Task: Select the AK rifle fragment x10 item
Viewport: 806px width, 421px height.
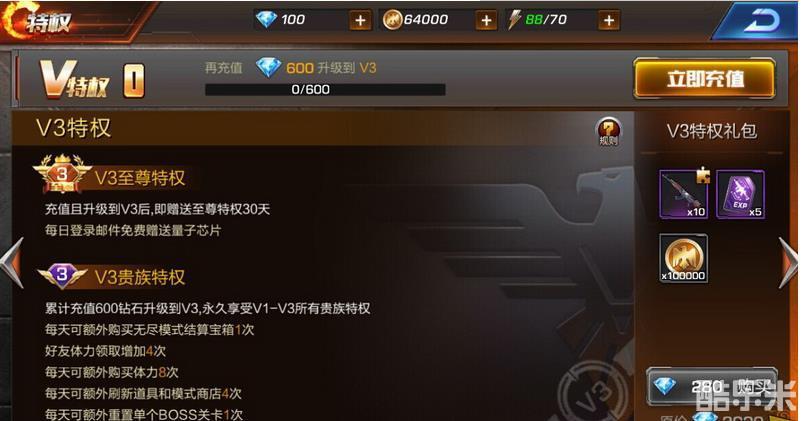Action: pyautogui.click(x=683, y=194)
